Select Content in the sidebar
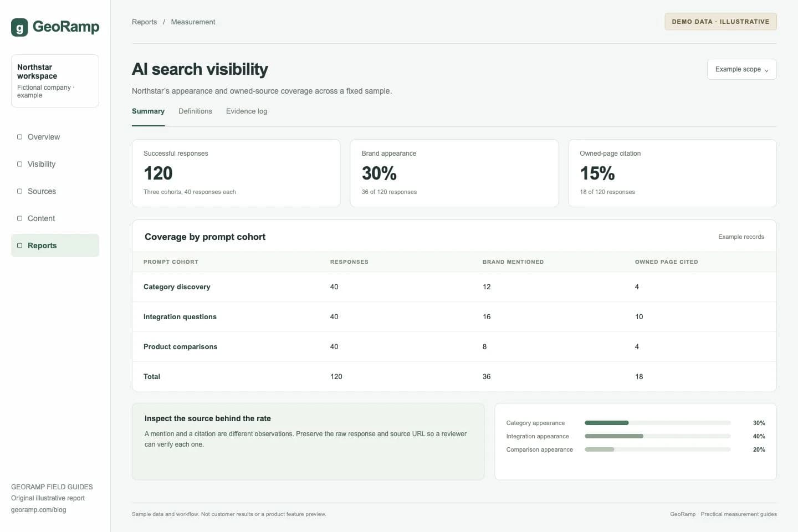Image resolution: width=798 pixels, height=532 pixels. 55,218
